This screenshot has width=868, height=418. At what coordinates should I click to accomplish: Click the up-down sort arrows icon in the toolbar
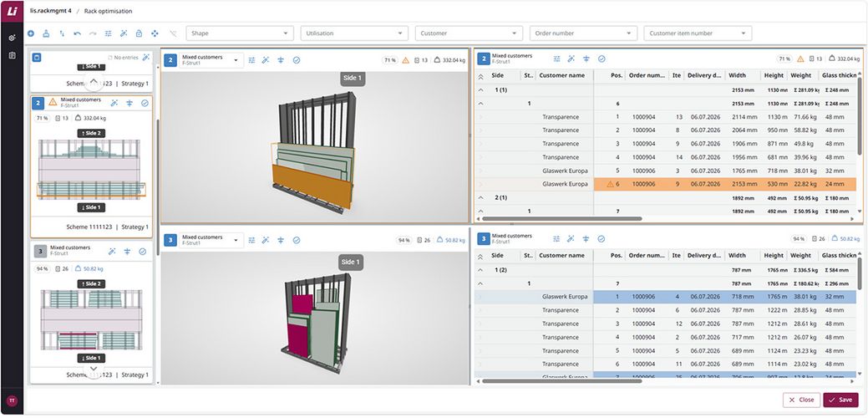pyautogui.click(x=62, y=33)
